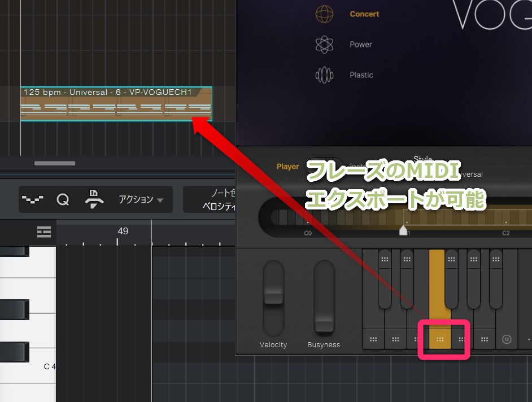Choose the Concert sound label
532x402 pixels.
(364, 14)
